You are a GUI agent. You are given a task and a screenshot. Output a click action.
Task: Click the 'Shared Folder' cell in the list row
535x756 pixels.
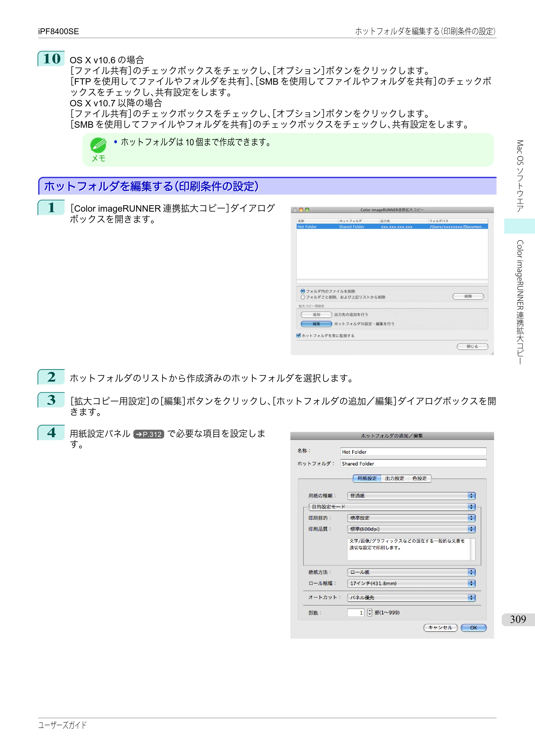(x=352, y=227)
